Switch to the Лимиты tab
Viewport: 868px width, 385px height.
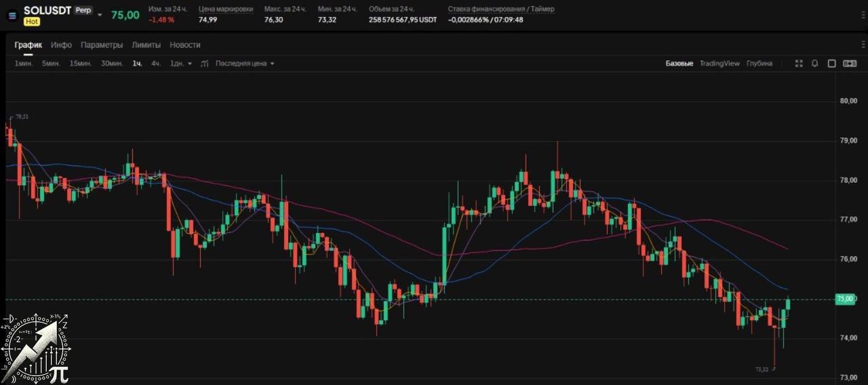pos(146,45)
